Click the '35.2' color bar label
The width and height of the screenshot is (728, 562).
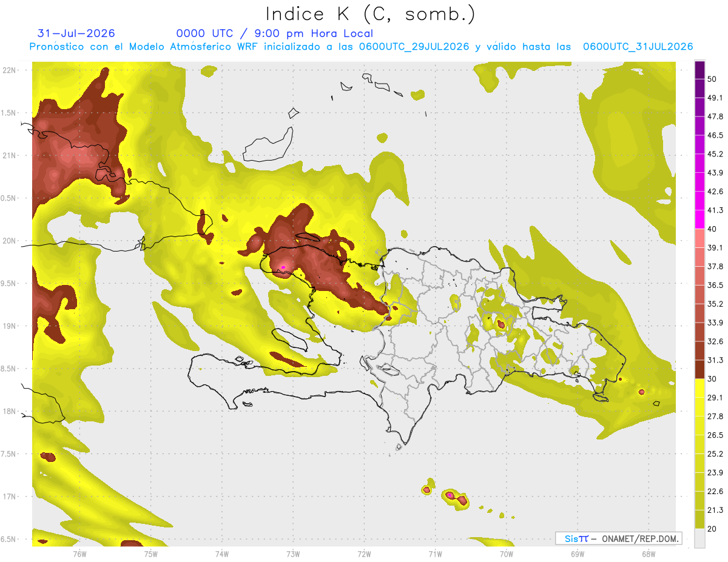click(715, 304)
